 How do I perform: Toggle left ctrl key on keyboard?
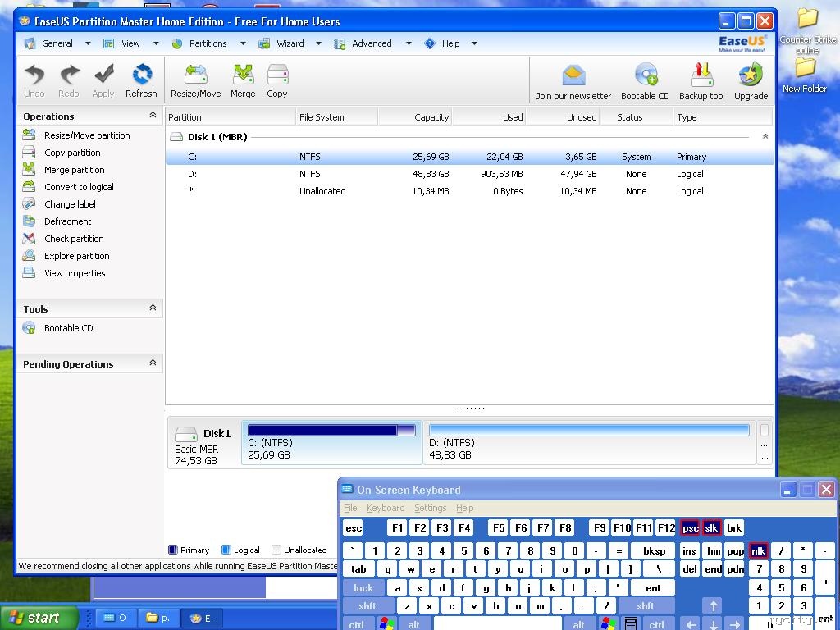tap(357, 624)
